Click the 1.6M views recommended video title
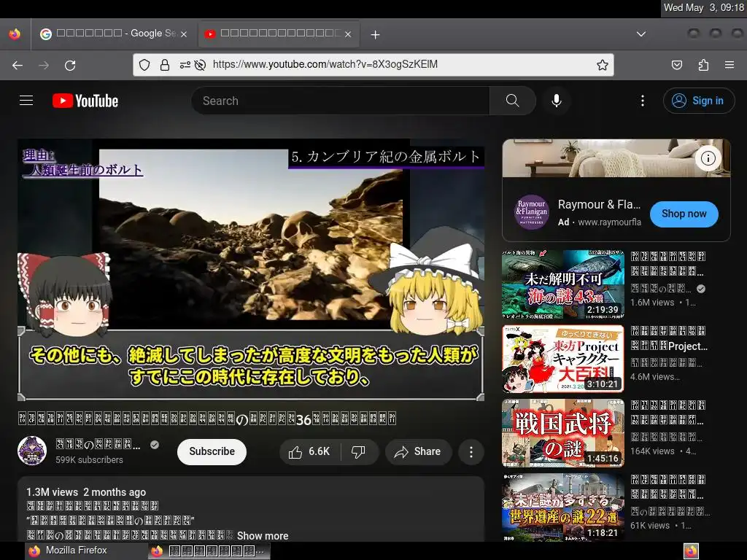Image resolution: width=747 pixels, height=560 pixels. point(668,264)
